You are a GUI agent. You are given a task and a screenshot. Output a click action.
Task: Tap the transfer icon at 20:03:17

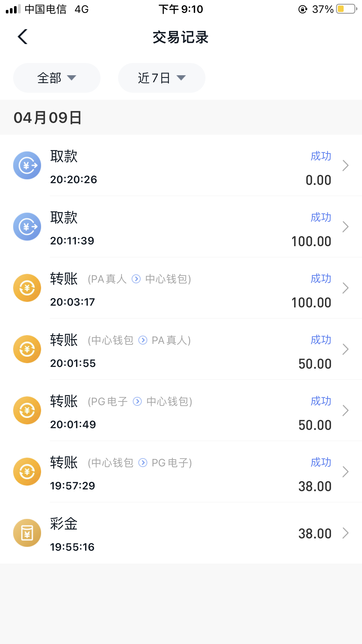click(27, 288)
